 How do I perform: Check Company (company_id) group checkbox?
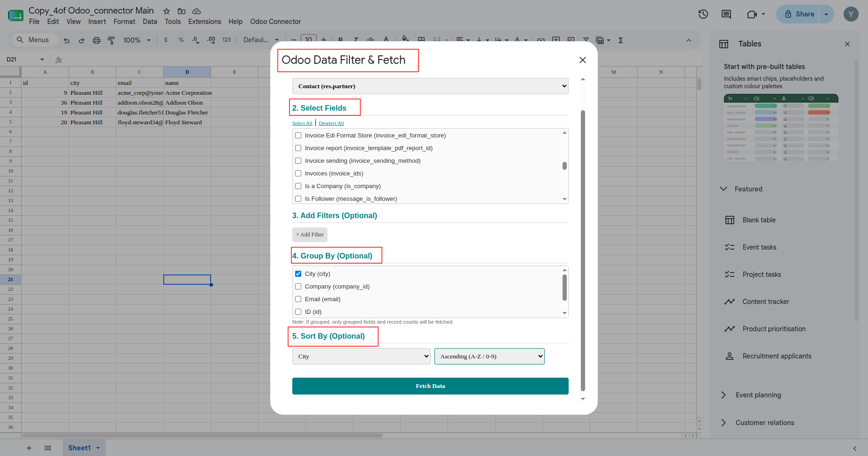tap(298, 287)
